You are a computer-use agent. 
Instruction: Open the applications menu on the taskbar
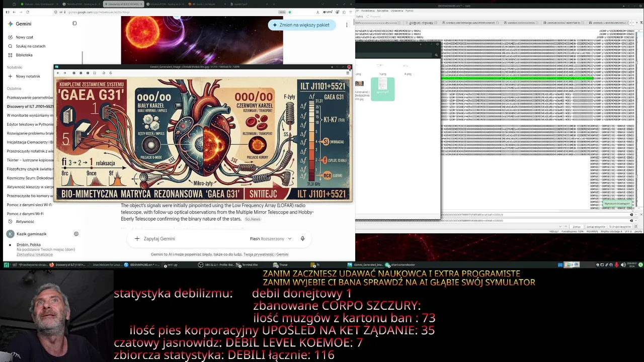tap(6, 264)
